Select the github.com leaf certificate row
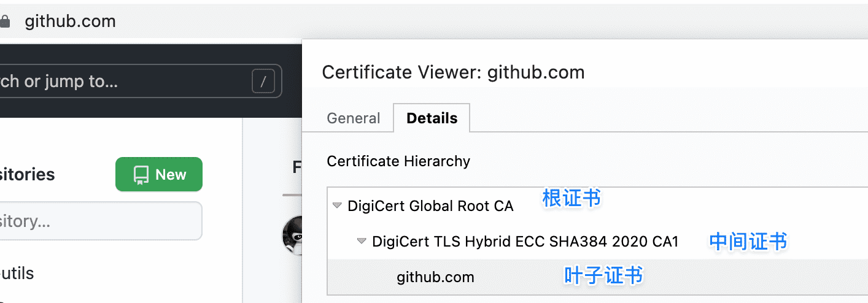Viewport: 868px width, 303px height. [x=435, y=277]
